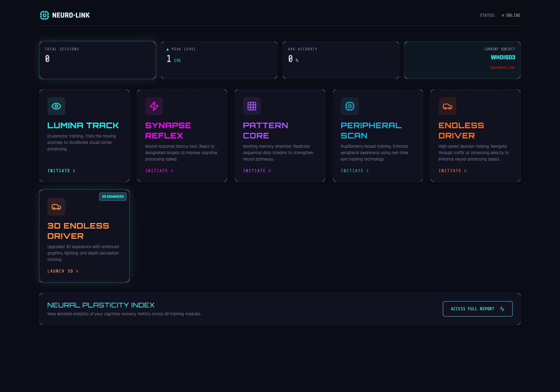Viewport: 560px width, 392px height.
Task: Click the Peripheral Scan title
Action: pyautogui.click(x=371, y=131)
